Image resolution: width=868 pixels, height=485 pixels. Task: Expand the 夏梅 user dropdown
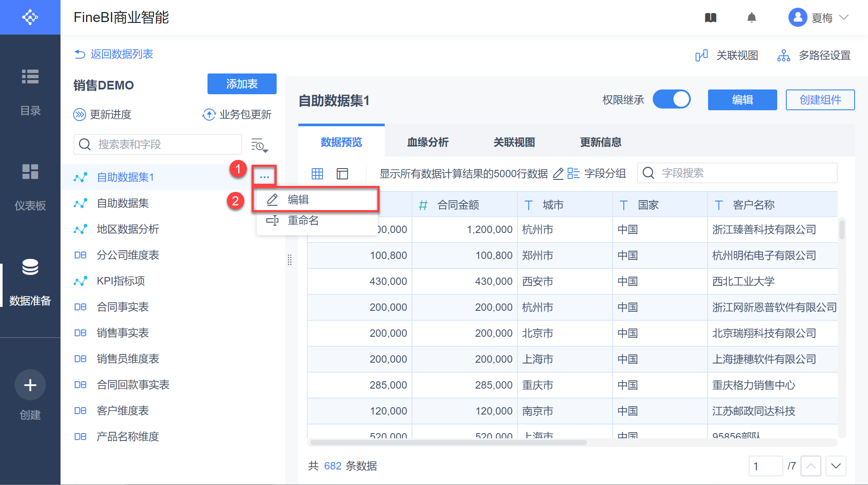tap(844, 18)
